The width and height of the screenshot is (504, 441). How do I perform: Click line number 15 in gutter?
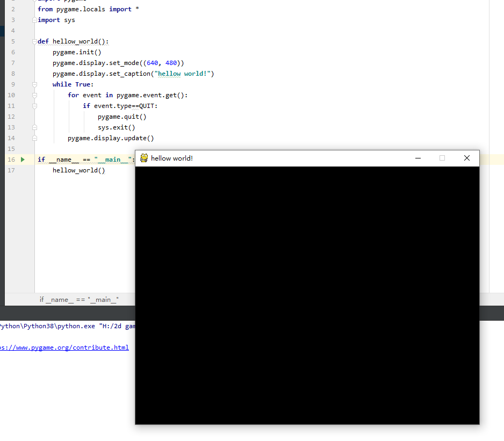pos(11,149)
